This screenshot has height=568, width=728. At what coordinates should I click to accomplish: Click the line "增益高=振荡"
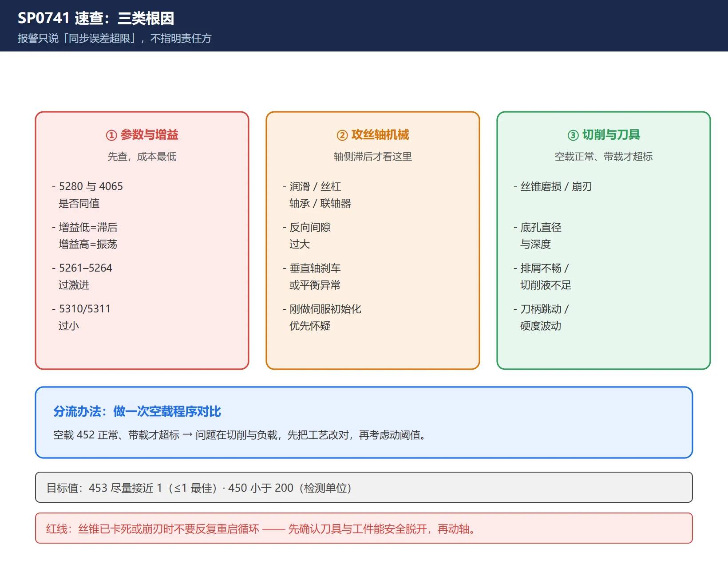click(x=88, y=244)
